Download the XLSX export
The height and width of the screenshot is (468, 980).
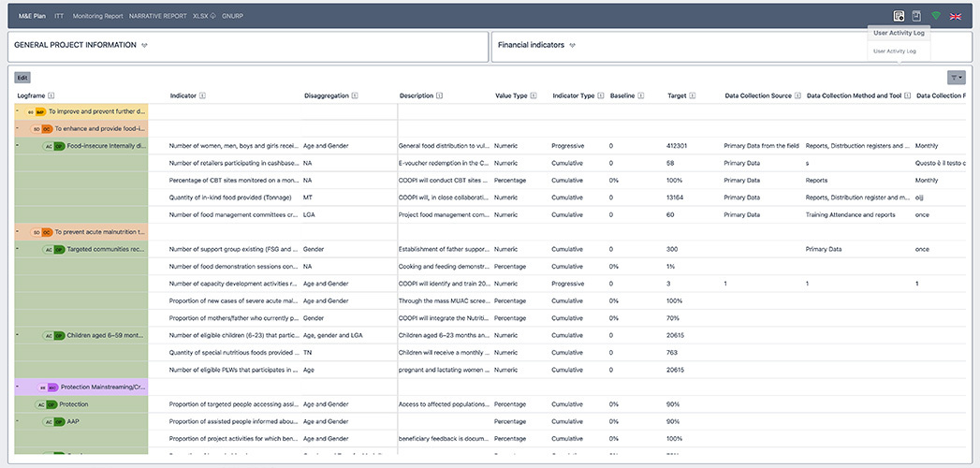(202, 16)
